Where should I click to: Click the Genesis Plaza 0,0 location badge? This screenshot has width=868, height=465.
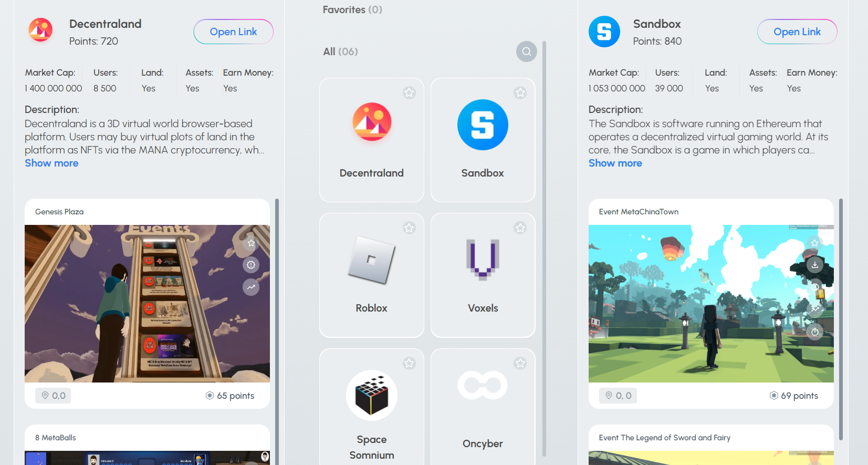[53, 396]
